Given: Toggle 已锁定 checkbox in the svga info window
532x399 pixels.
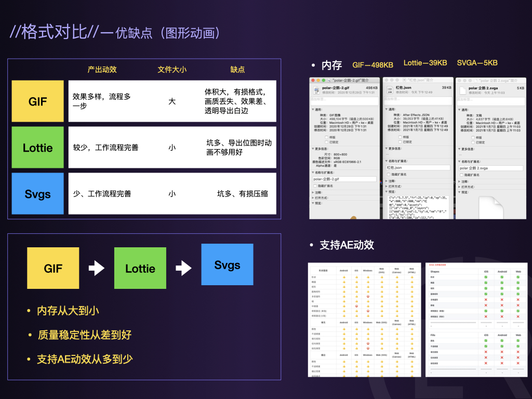Looking at the screenshot, I should point(473,142).
